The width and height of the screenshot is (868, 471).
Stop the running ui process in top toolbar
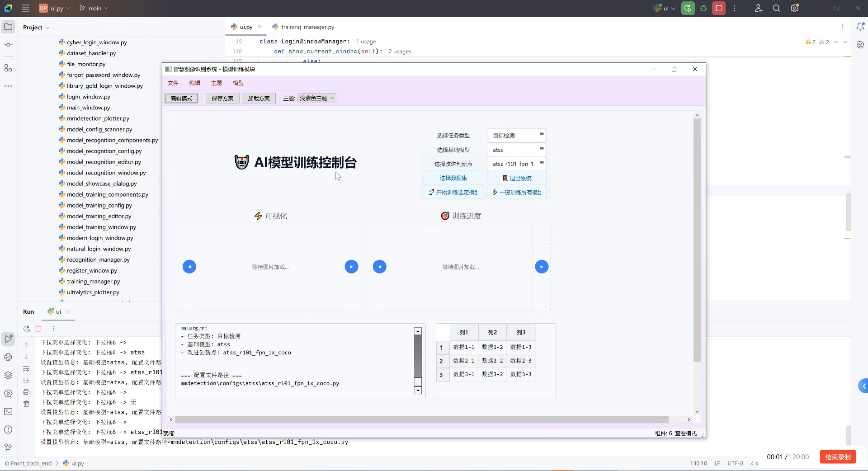coord(719,8)
